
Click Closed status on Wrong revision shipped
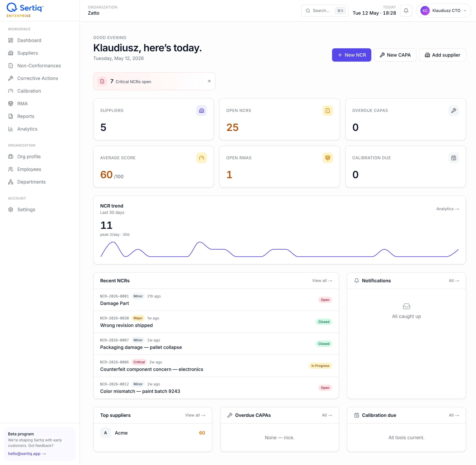[x=324, y=322]
